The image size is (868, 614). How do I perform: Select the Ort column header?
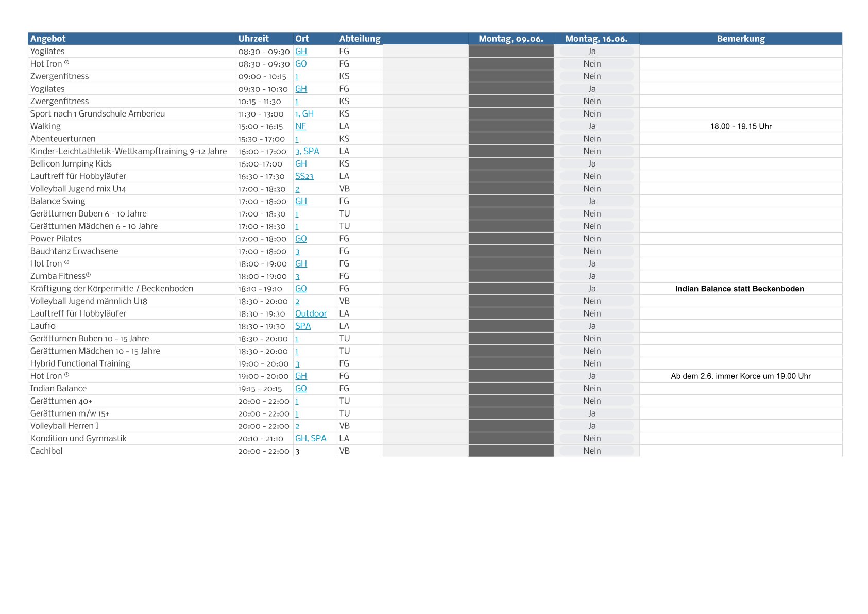(315, 39)
